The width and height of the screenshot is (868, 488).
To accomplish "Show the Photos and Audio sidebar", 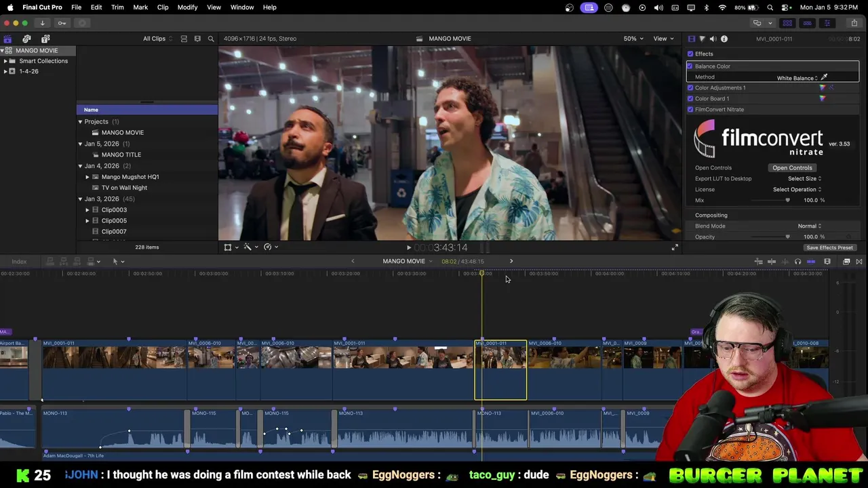I will pos(26,39).
